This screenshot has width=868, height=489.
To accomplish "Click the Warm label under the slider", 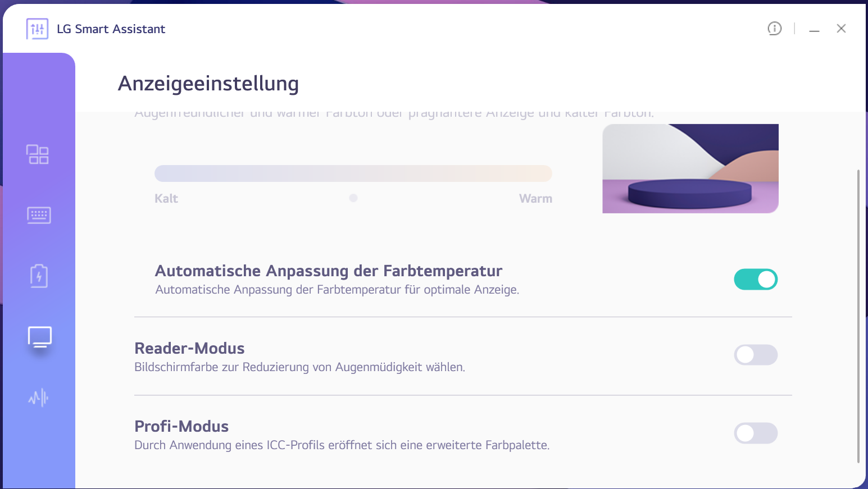I will point(535,199).
